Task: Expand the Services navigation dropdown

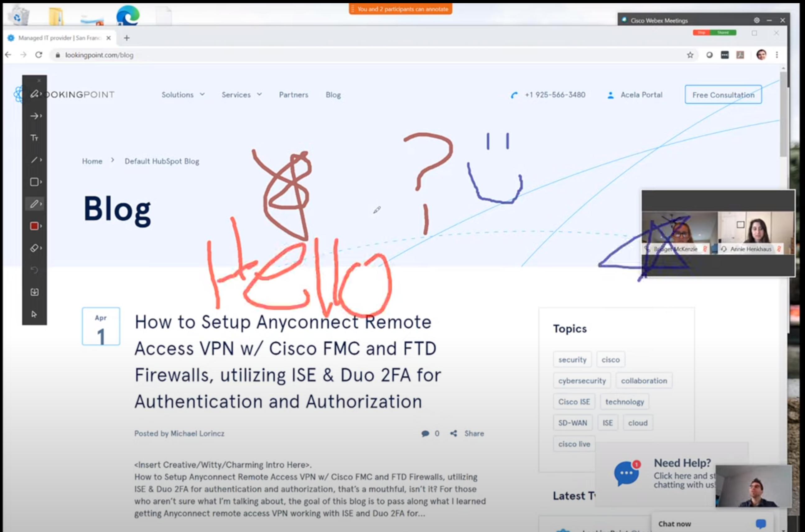Action: (241, 95)
